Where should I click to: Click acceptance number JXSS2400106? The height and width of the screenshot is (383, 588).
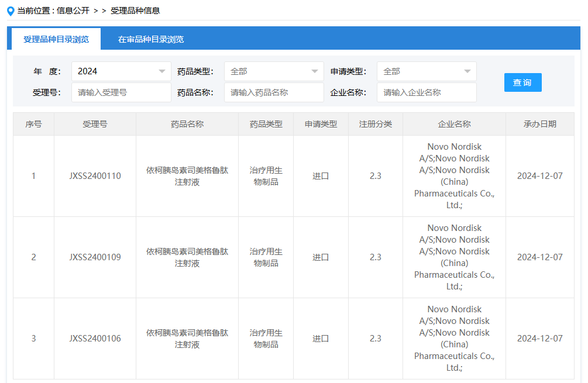pos(95,339)
